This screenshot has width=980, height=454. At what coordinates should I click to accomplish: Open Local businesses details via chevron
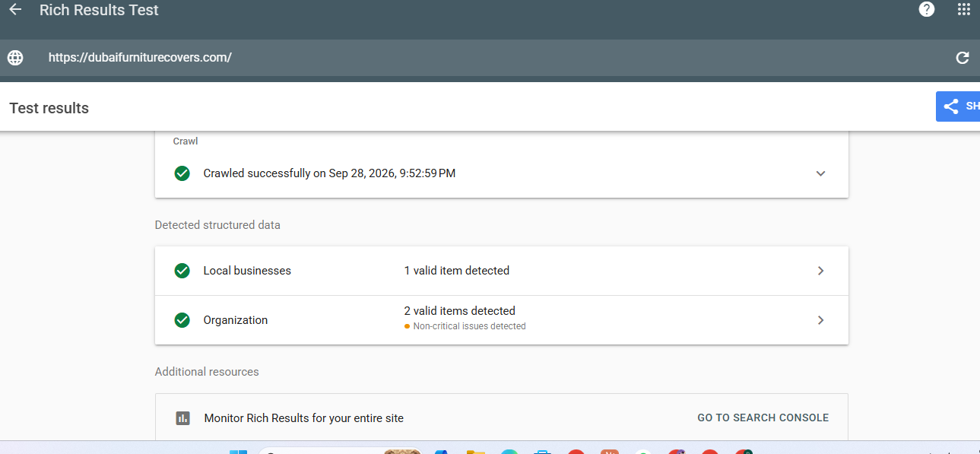pos(820,271)
